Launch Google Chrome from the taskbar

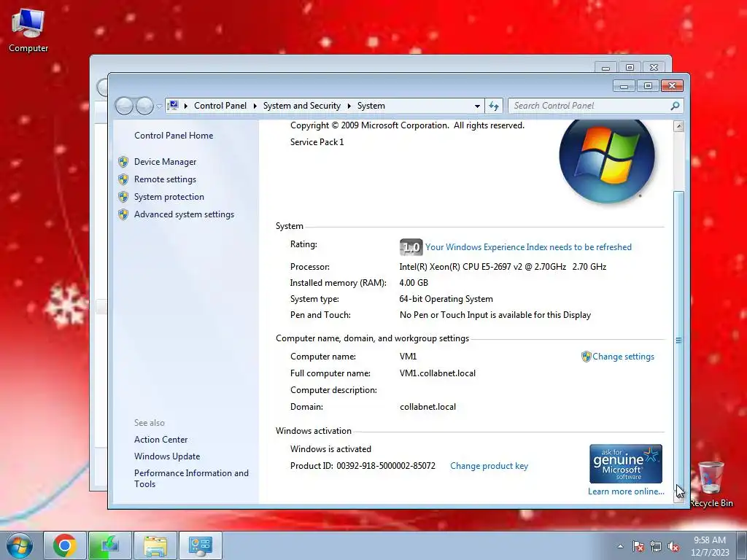click(65, 545)
